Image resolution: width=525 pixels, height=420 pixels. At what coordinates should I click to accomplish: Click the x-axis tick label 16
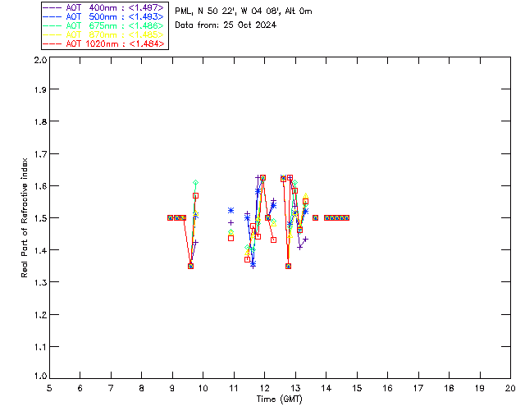point(387,388)
